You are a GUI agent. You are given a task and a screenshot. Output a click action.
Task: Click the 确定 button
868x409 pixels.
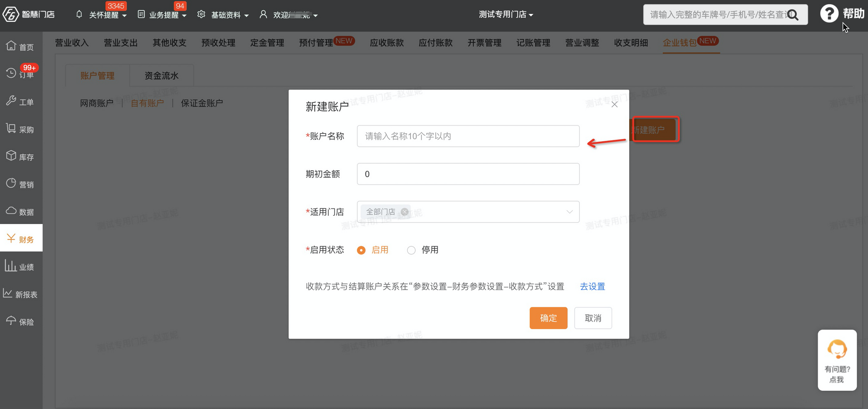[548, 318]
